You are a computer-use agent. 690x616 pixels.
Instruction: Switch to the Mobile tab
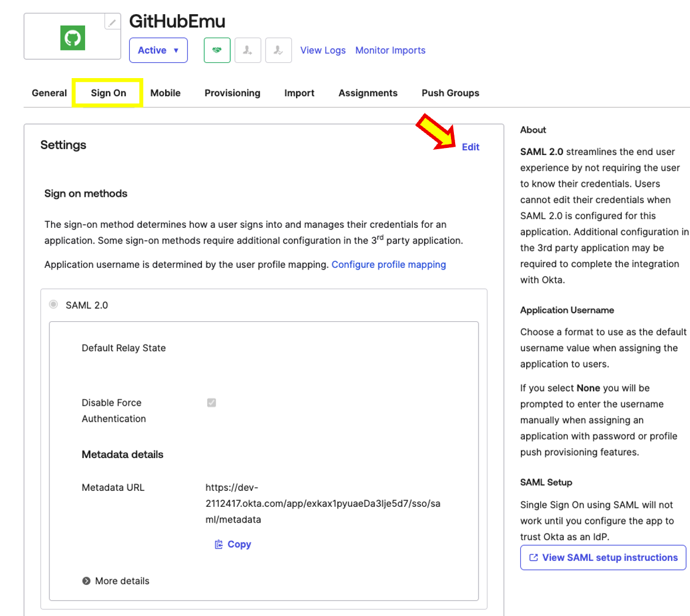[166, 93]
